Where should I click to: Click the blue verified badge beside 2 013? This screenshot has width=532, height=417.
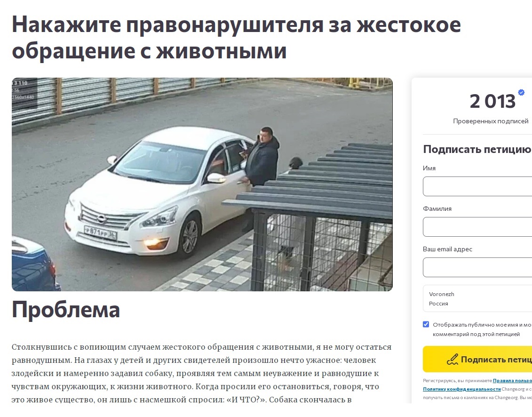[521, 92]
